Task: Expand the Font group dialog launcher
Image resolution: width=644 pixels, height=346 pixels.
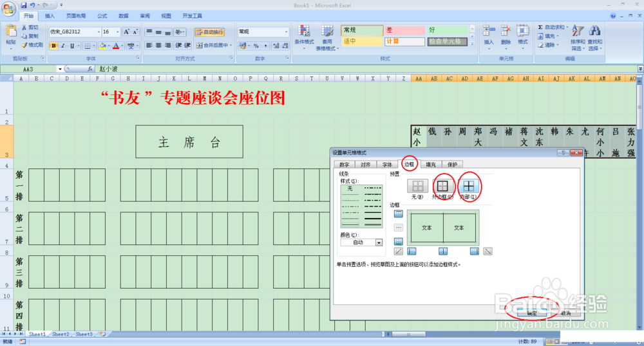Action: (138, 59)
